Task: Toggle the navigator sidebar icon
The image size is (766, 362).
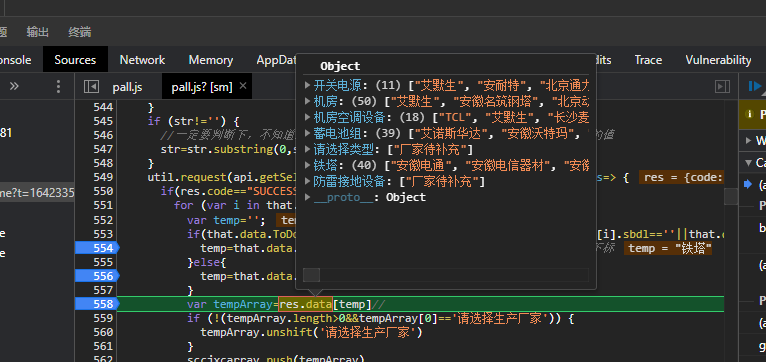Action: [x=91, y=87]
